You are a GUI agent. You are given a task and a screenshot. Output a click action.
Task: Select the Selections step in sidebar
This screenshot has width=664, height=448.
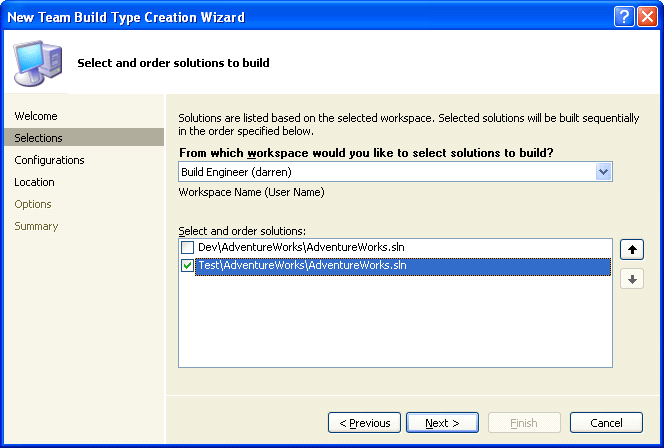(39, 138)
